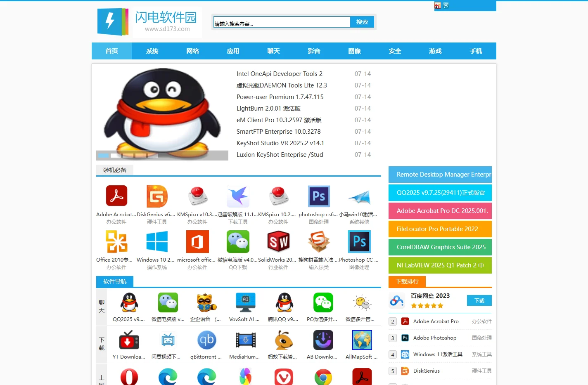Open LightBurn 2.0.01 激活版 entry
The height and width of the screenshot is (385, 588).
coord(268,109)
